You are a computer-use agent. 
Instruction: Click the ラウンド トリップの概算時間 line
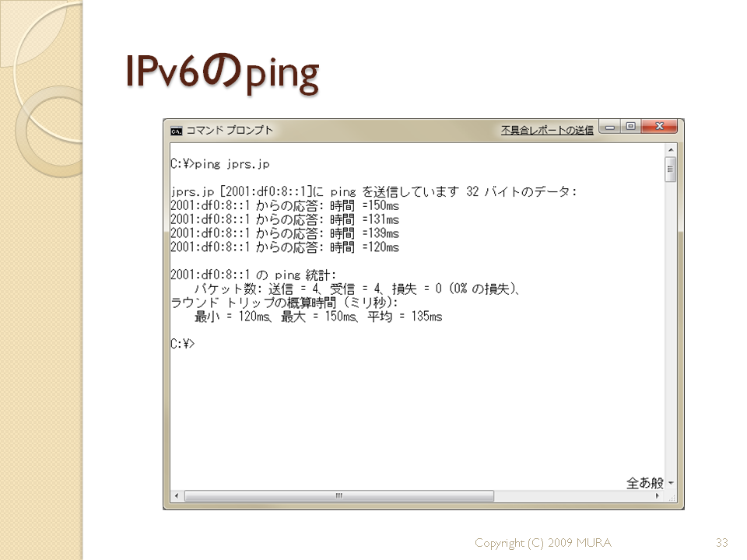[x=284, y=303]
